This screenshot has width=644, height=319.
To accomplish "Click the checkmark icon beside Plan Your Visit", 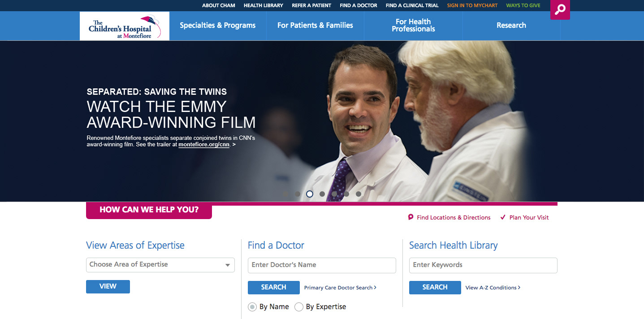I will [503, 217].
